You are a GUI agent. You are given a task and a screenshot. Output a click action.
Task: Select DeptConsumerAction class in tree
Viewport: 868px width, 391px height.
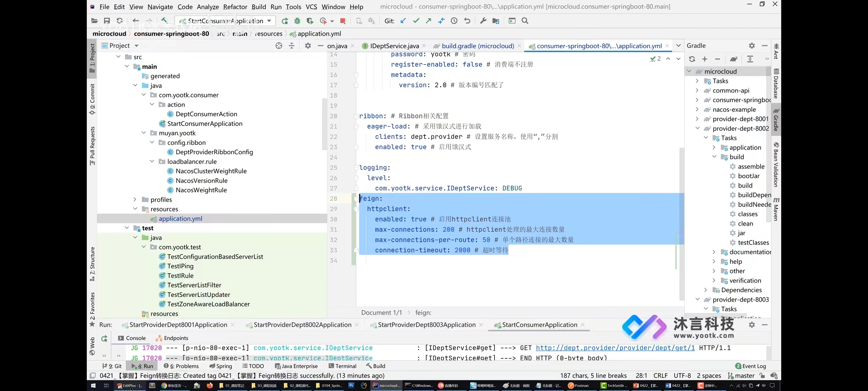[206, 114]
